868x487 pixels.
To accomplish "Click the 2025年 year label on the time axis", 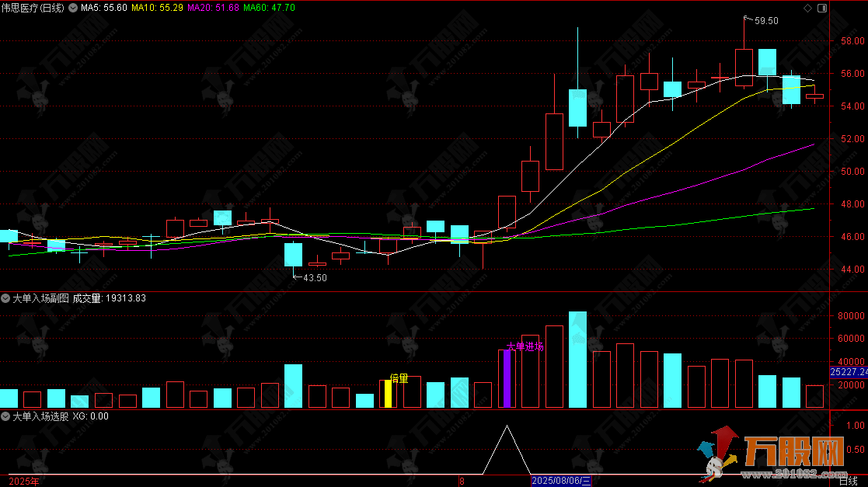I will point(24,481).
